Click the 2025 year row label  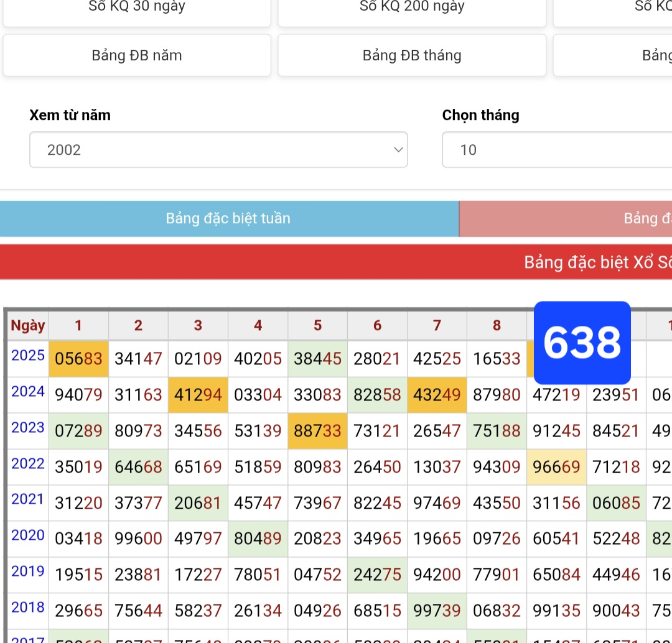(28, 356)
